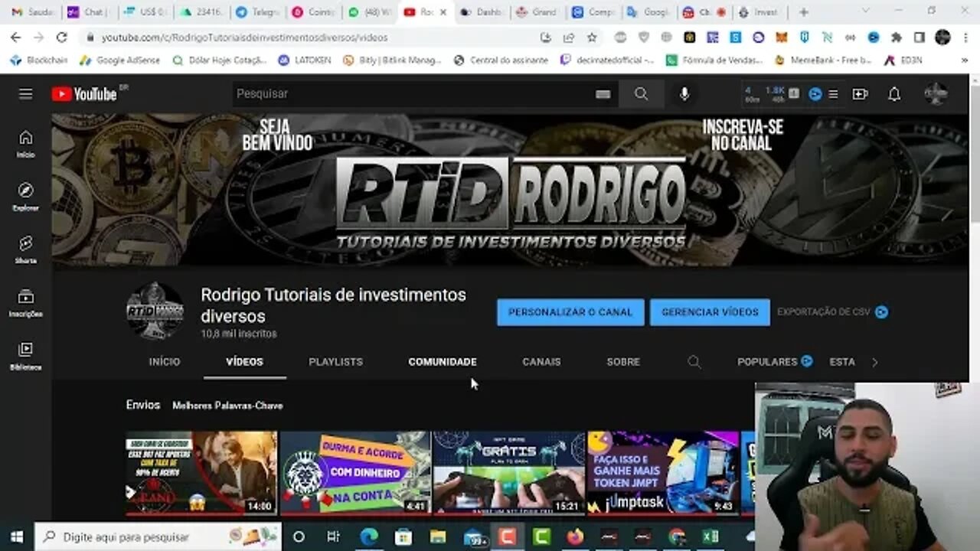Open Biblioteca in the YouTube sidebar

[x=26, y=356]
